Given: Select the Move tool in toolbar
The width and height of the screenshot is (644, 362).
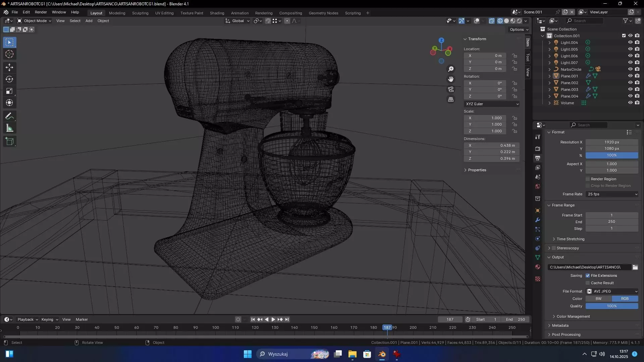Looking at the screenshot, I should pyautogui.click(x=9, y=67).
